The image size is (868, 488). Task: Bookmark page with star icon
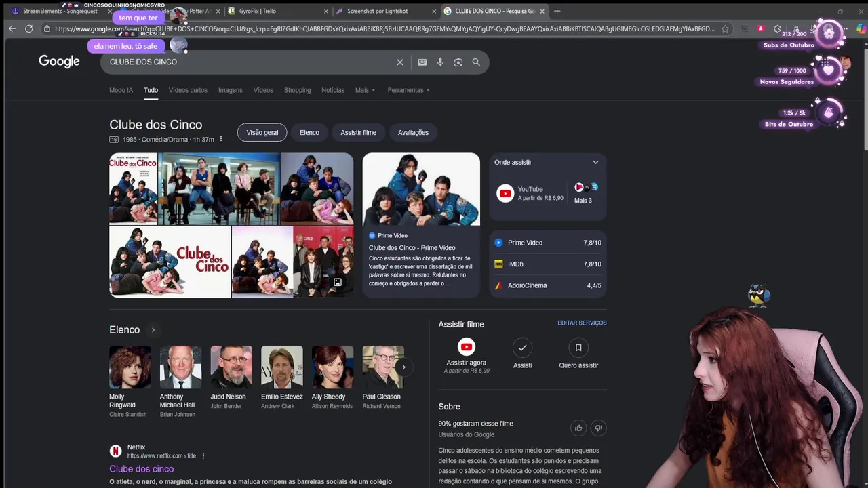coord(725,29)
